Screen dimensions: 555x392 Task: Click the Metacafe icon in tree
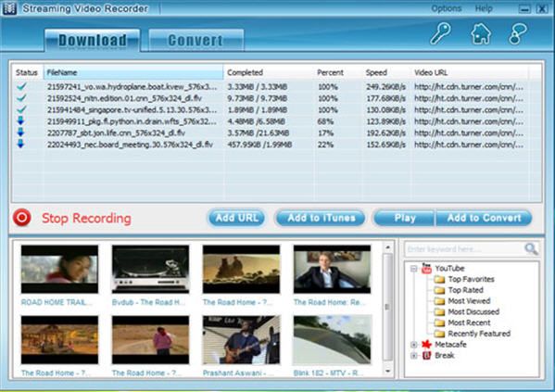(x=426, y=344)
